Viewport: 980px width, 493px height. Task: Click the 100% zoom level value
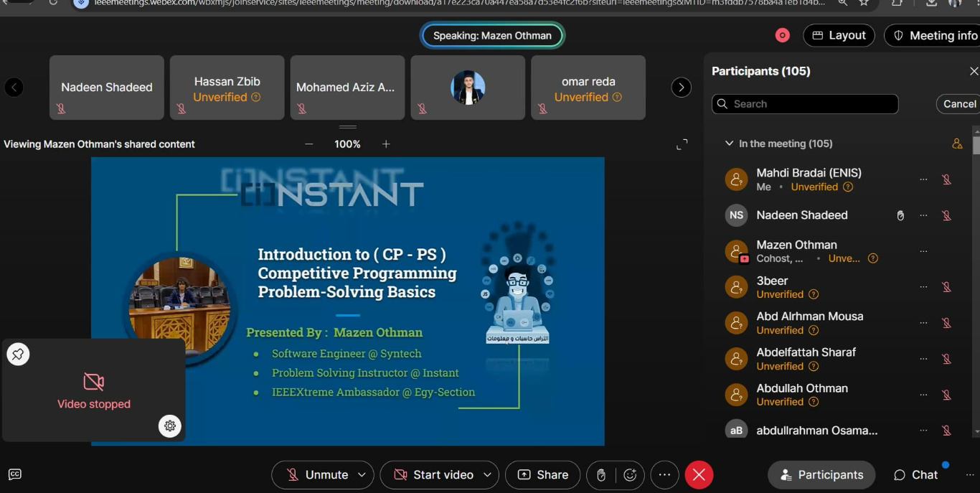click(347, 144)
